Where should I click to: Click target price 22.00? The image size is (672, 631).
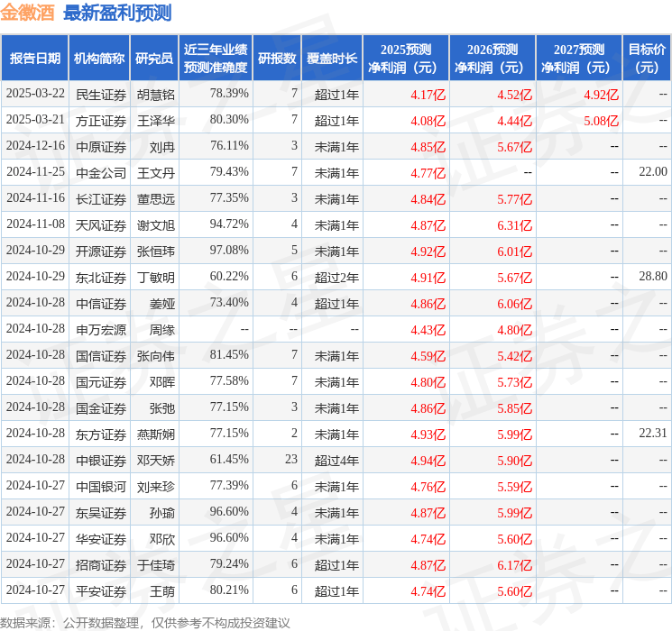pyautogui.click(x=653, y=171)
